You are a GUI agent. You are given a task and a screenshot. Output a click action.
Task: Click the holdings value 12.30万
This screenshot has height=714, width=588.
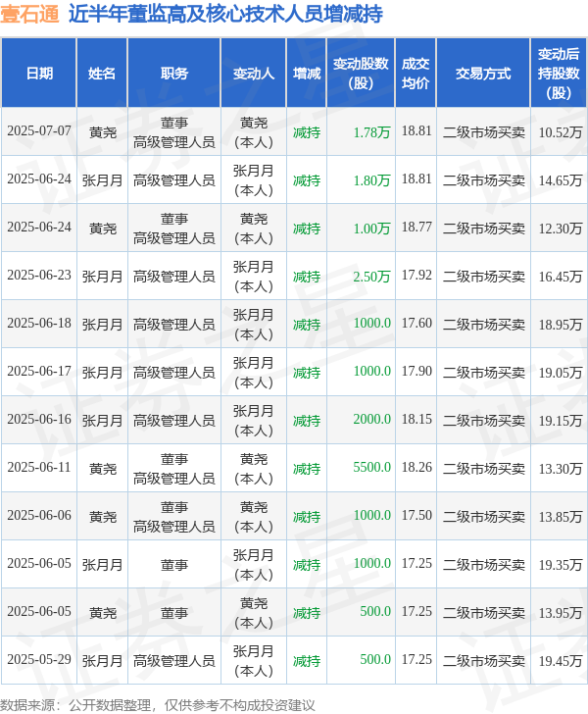(561, 229)
